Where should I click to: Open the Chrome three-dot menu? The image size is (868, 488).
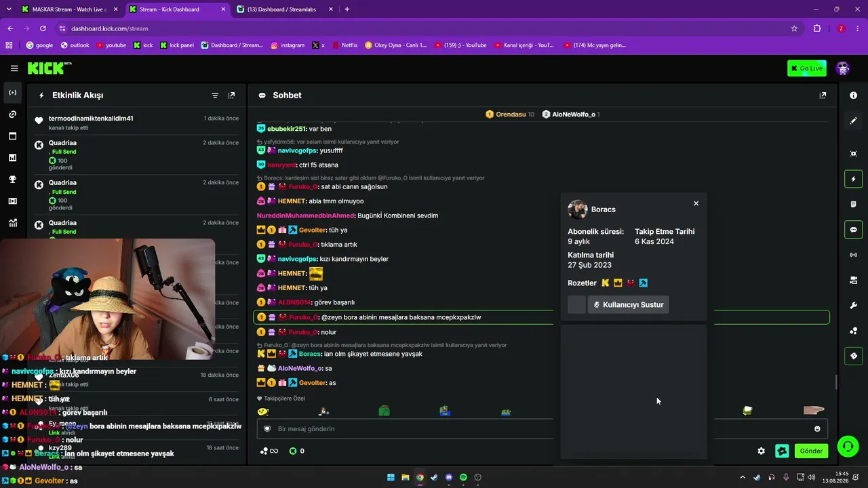[858, 28]
